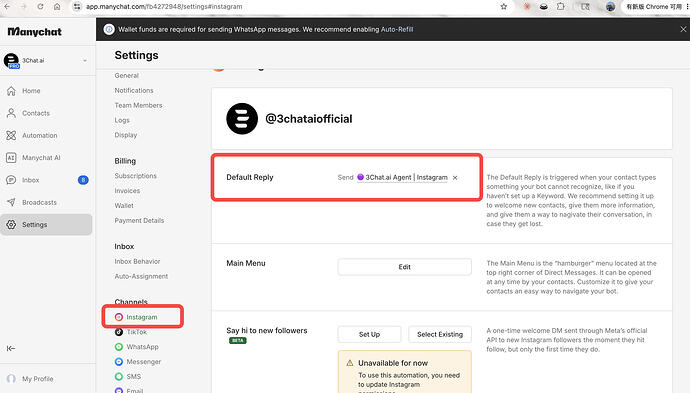Click the Select Existing button

pos(440,334)
